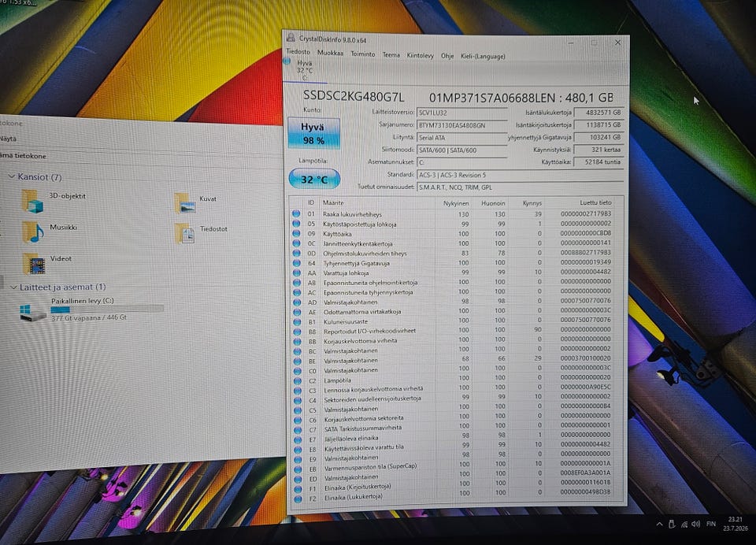Screen dimensions: 756x545
Task: Collapse the Kansiot (7) section
Action: click(x=12, y=177)
